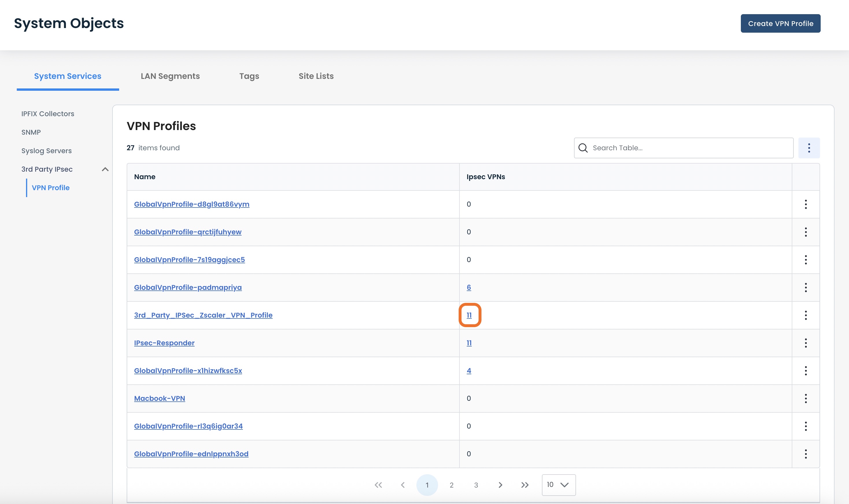Open 3rd_Party_IPSec_Zscaler_VPN_Profile link
The height and width of the screenshot is (504, 849).
click(x=203, y=315)
